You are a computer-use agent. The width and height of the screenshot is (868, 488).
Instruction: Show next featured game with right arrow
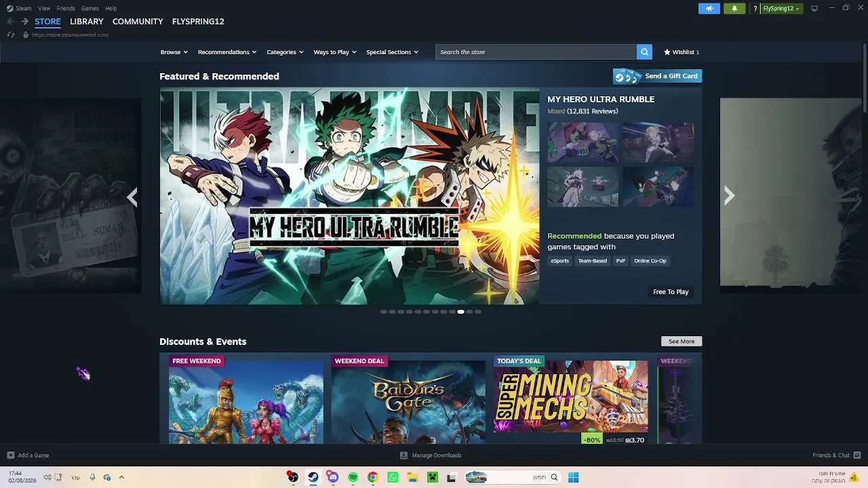pyautogui.click(x=729, y=196)
